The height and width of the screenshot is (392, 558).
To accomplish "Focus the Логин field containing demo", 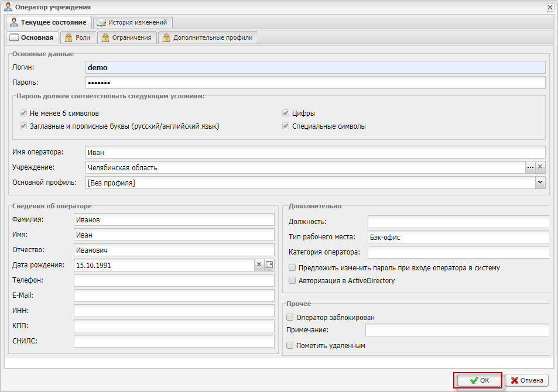I will pos(315,67).
